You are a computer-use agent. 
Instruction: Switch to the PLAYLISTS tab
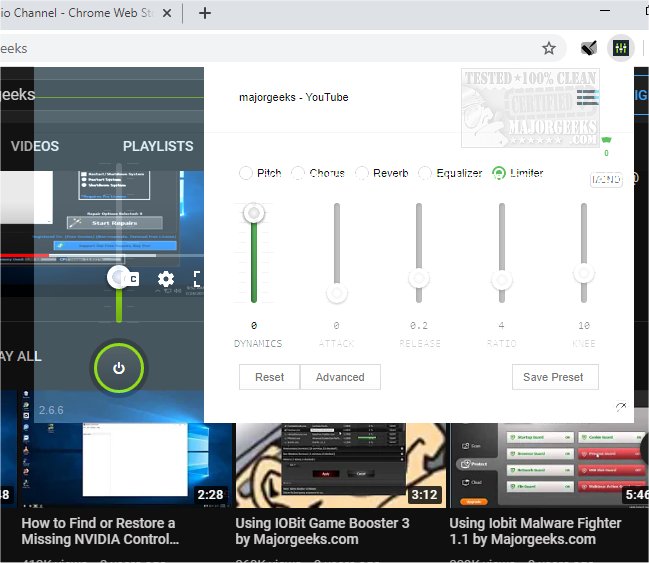[x=158, y=146]
